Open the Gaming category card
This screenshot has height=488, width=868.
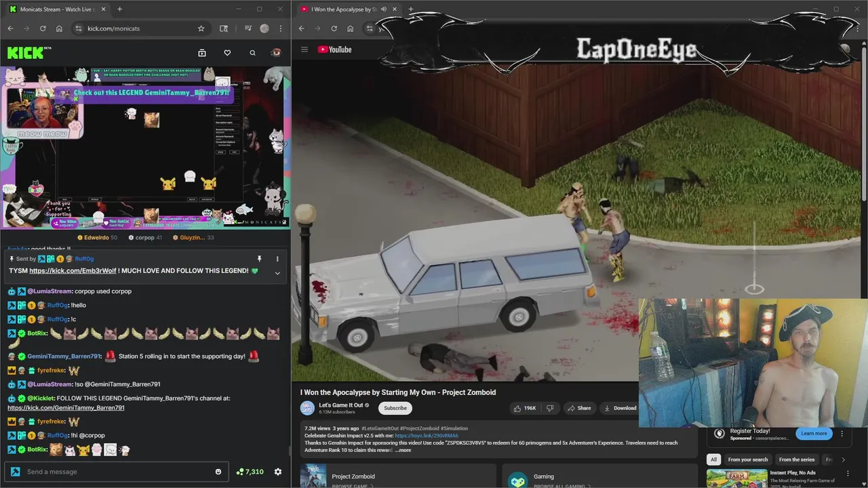pyautogui.click(x=600, y=476)
